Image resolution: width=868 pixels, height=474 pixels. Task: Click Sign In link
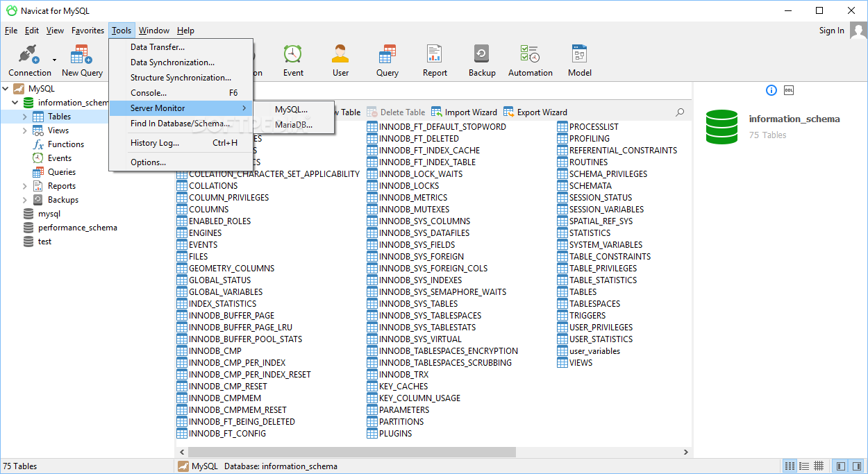(x=832, y=31)
